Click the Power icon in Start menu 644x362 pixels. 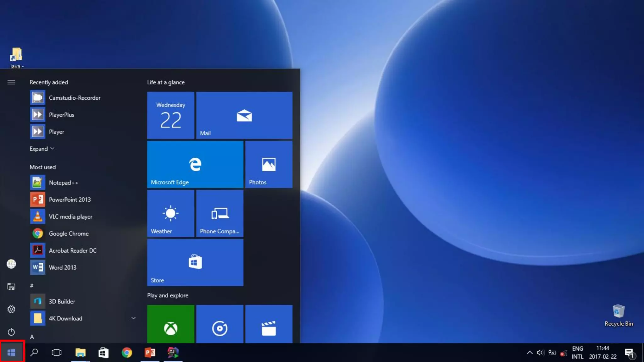[11, 332]
